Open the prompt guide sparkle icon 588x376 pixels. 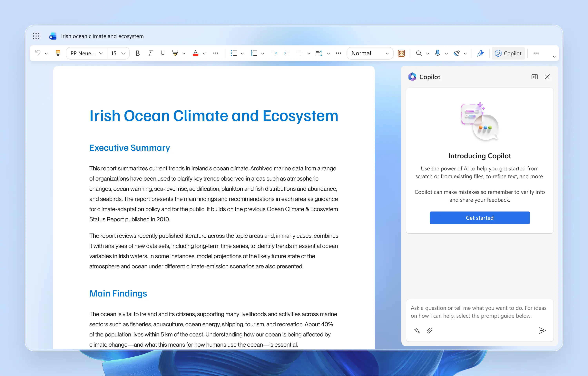(x=417, y=331)
